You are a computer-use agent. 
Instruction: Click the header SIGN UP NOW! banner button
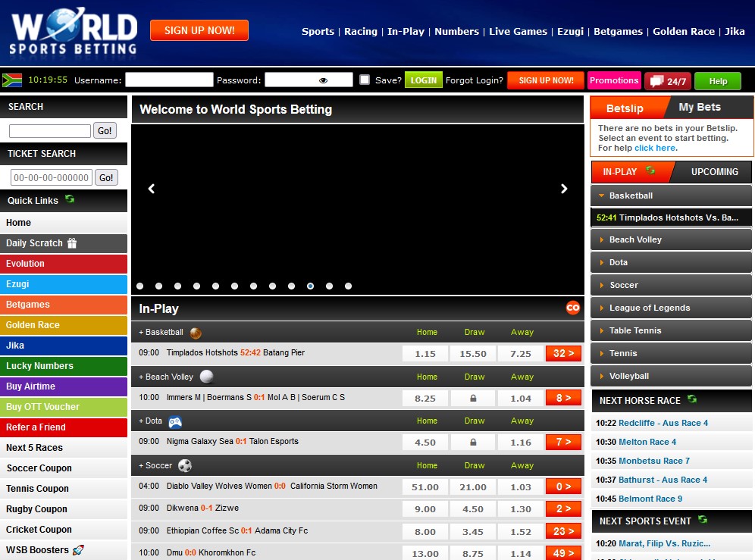coord(199,30)
